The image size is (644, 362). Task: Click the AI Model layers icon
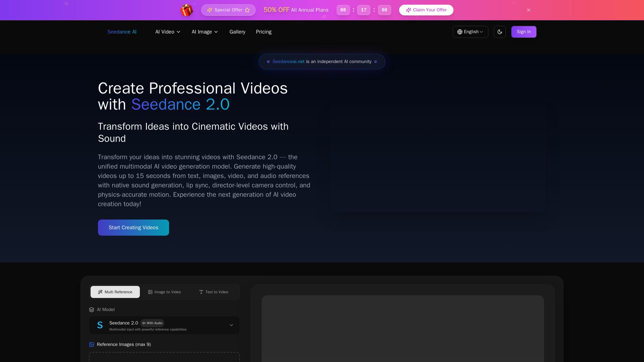point(92,310)
